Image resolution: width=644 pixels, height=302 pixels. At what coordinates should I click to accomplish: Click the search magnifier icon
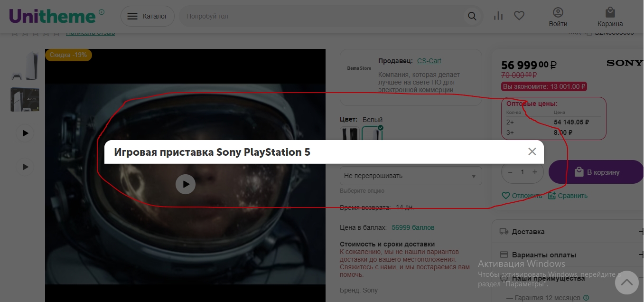coord(472,16)
